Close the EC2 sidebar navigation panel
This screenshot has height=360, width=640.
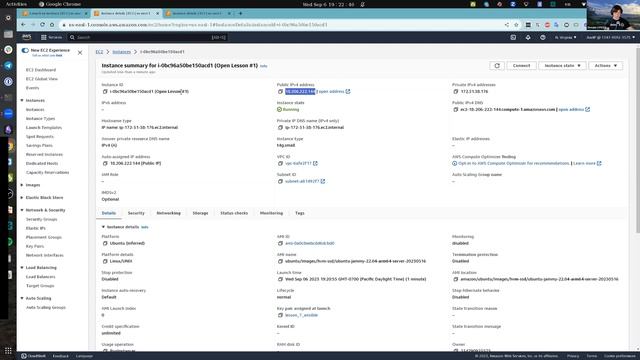[x=80, y=53]
